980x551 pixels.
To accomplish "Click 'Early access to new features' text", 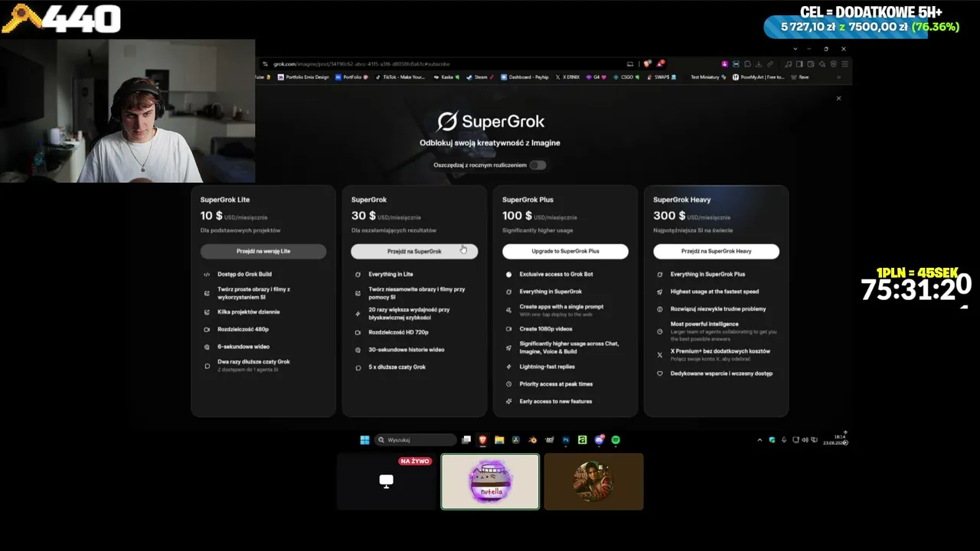I will point(556,402).
